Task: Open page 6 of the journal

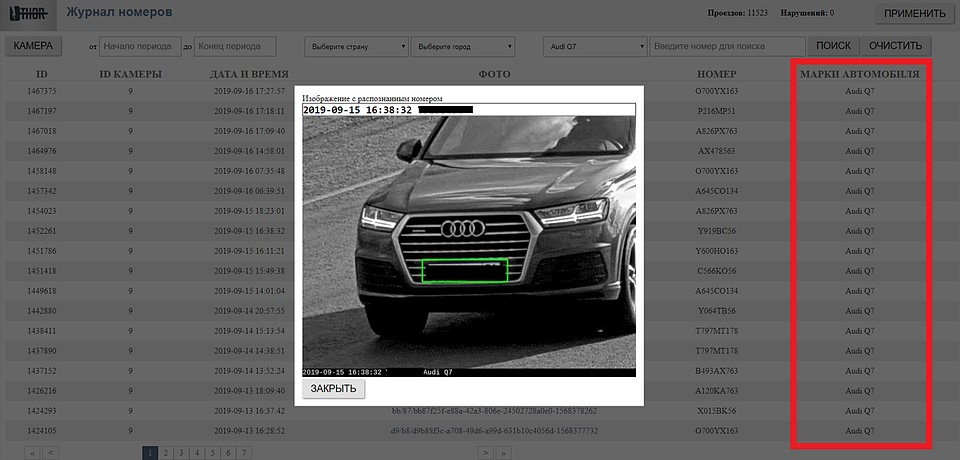Action: pyautogui.click(x=228, y=453)
